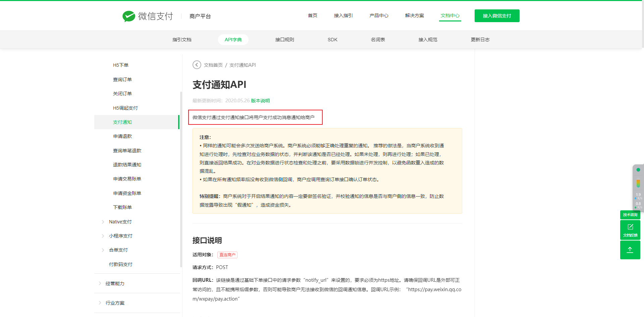Screen dimensions: 644x317
Task: Expand the Native支付 section chevron
Action: click(x=103, y=222)
